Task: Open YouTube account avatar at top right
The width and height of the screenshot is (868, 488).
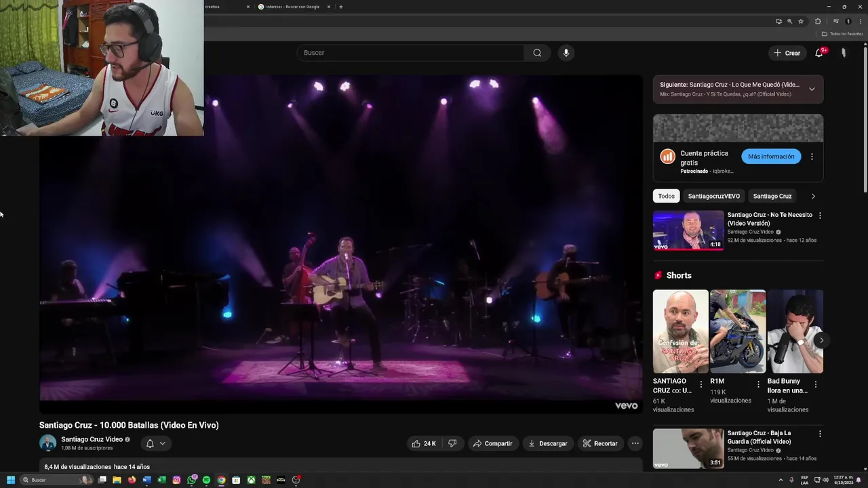Action: 844,53
